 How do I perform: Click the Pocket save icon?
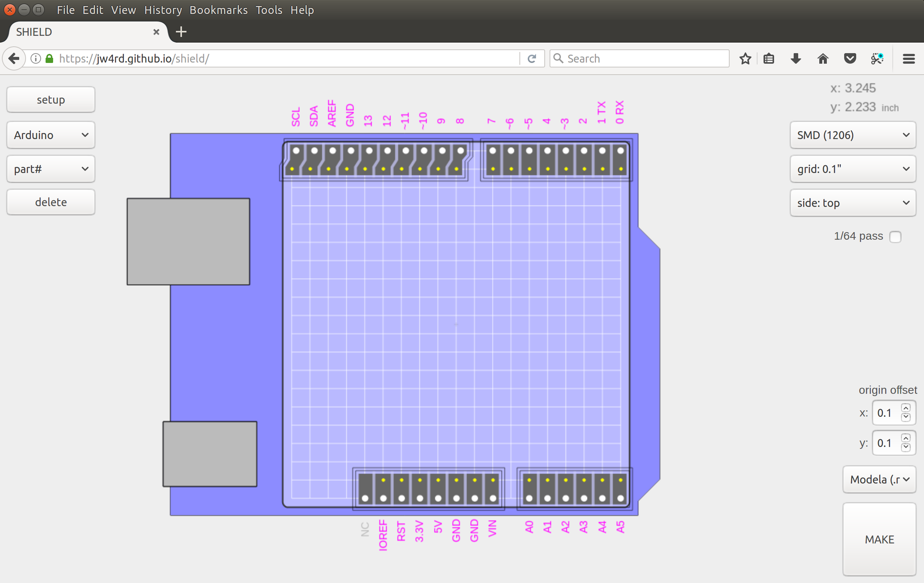click(850, 59)
